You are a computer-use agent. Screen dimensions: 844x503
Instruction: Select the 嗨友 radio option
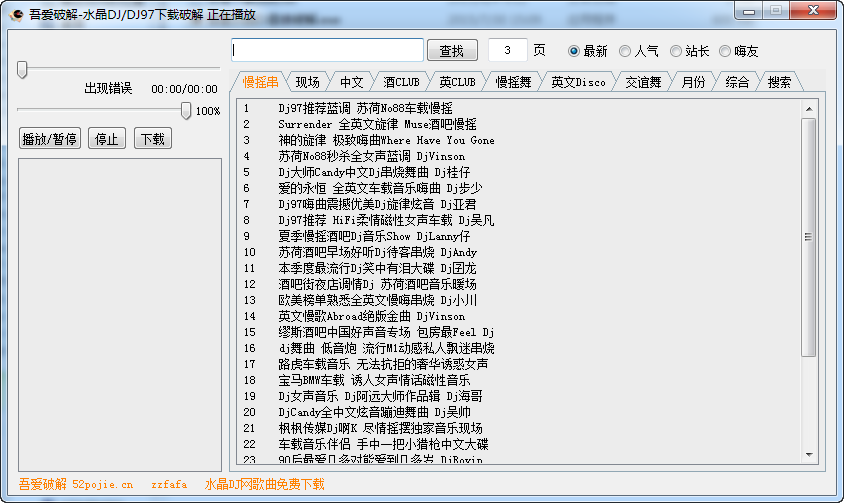[x=725, y=51]
